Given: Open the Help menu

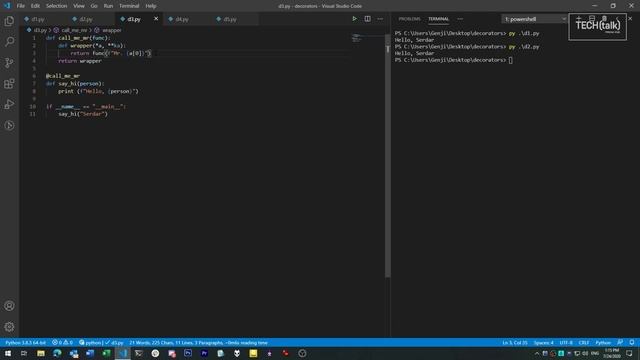Looking at the screenshot, I should point(151,6).
